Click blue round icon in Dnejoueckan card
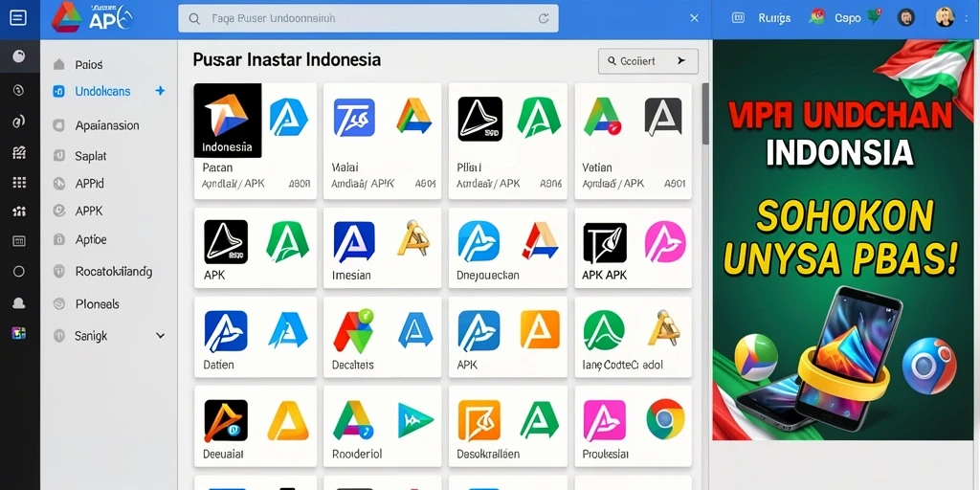 (479, 242)
